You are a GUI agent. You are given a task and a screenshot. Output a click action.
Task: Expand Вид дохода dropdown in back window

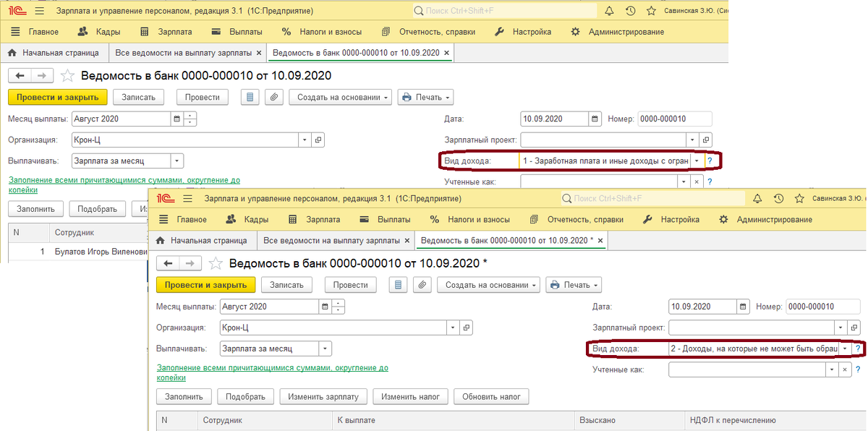[697, 161]
